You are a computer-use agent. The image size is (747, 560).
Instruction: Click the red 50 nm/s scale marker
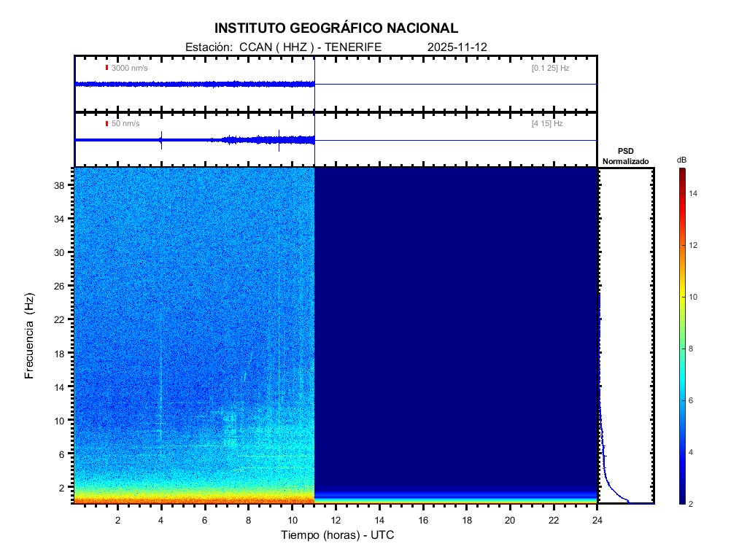pos(107,124)
